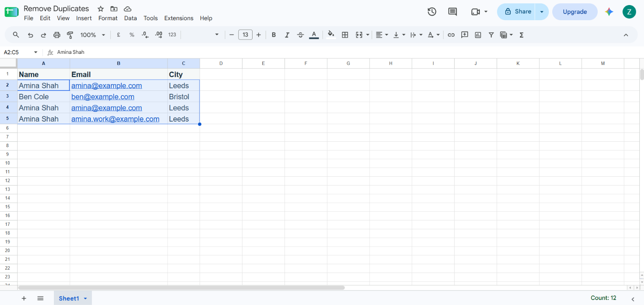Select the Sheet1 tab
The image size is (644, 305).
tap(73, 298)
